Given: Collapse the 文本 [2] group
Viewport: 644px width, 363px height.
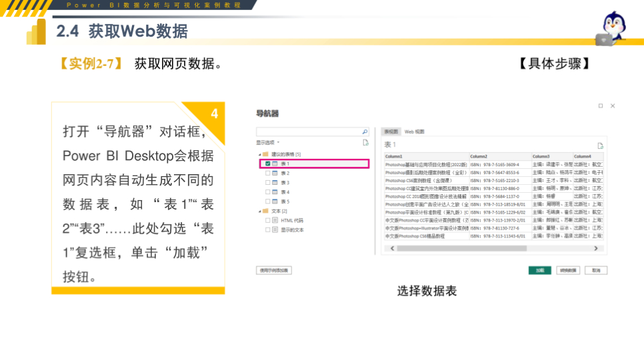Looking at the screenshot, I should point(259,212).
